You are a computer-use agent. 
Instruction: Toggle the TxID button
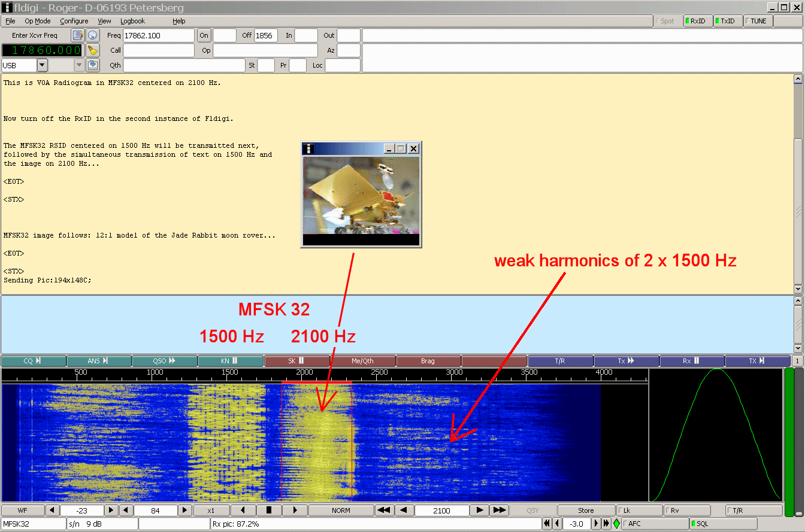[x=727, y=21]
